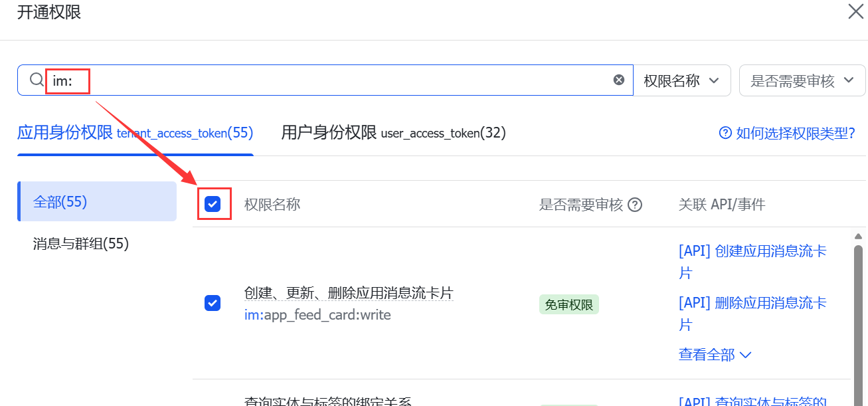
Task: Click the help icon beside 是否需要审核 header
Action: (x=635, y=205)
